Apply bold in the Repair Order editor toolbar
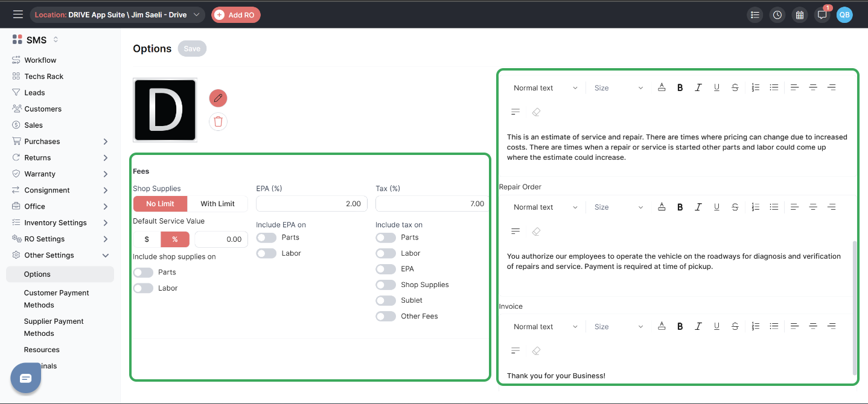The height and width of the screenshot is (404, 868). (680, 207)
